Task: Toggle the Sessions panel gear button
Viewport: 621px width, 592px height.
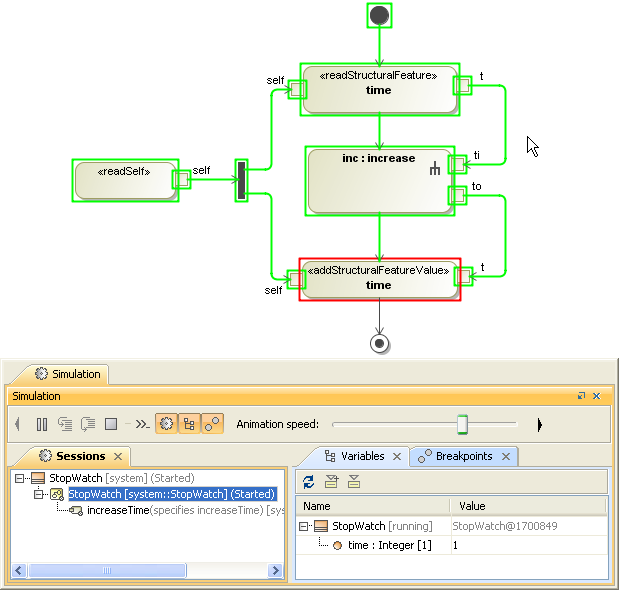Action: coord(165,424)
